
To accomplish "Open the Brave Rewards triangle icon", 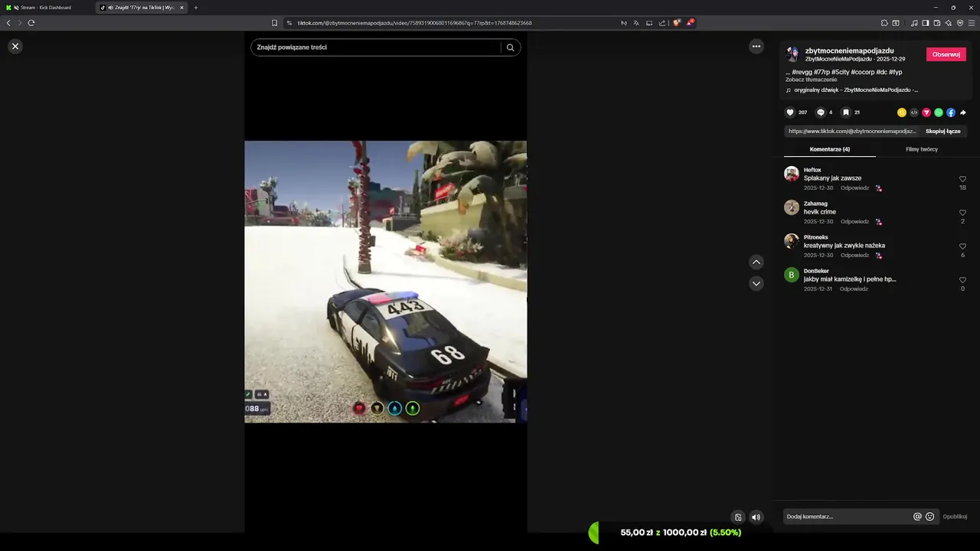I will pyautogui.click(x=690, y=23).
